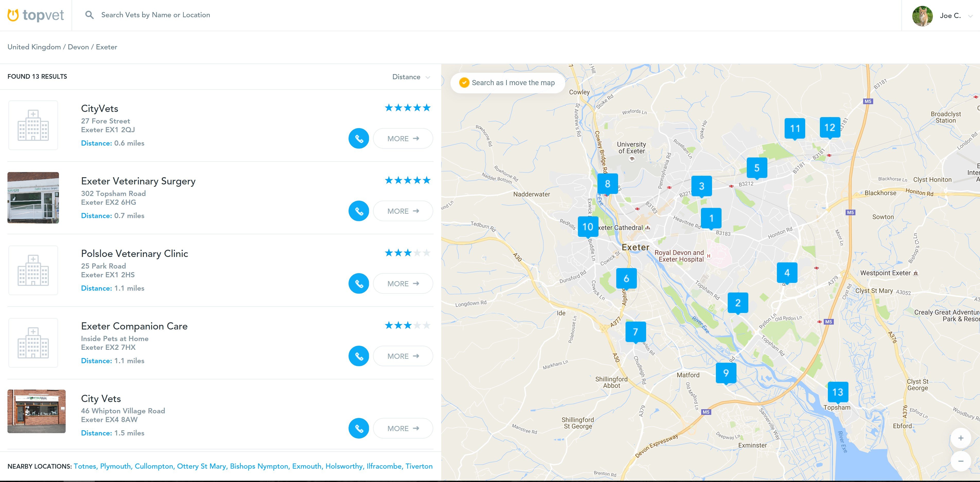Click the topvet logo

coord(36,15)
